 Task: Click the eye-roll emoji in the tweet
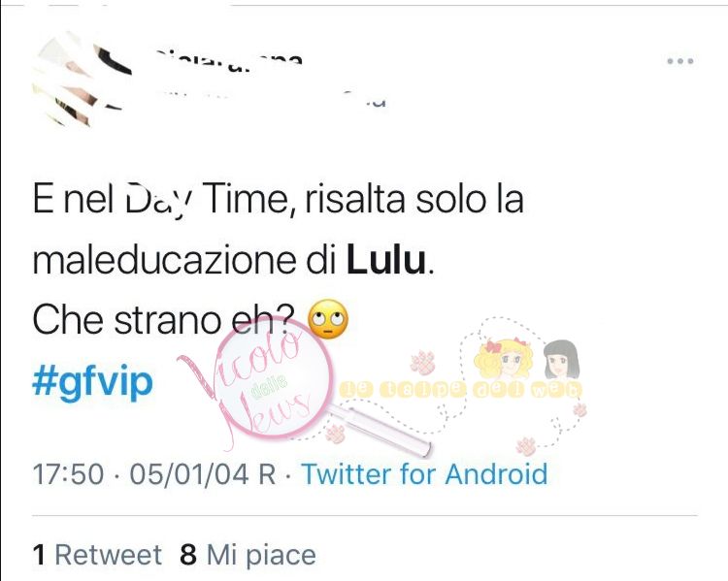[329, 319]
